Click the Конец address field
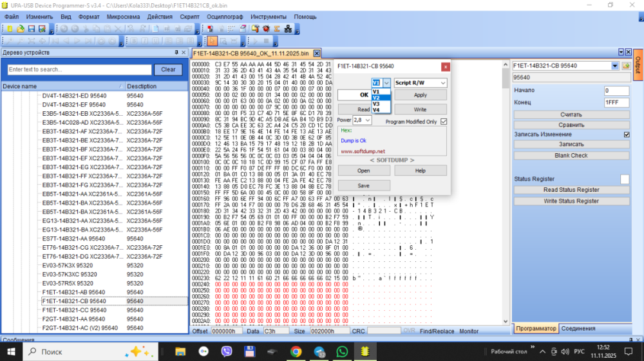 pyautogui.click(x=616, y=102)
